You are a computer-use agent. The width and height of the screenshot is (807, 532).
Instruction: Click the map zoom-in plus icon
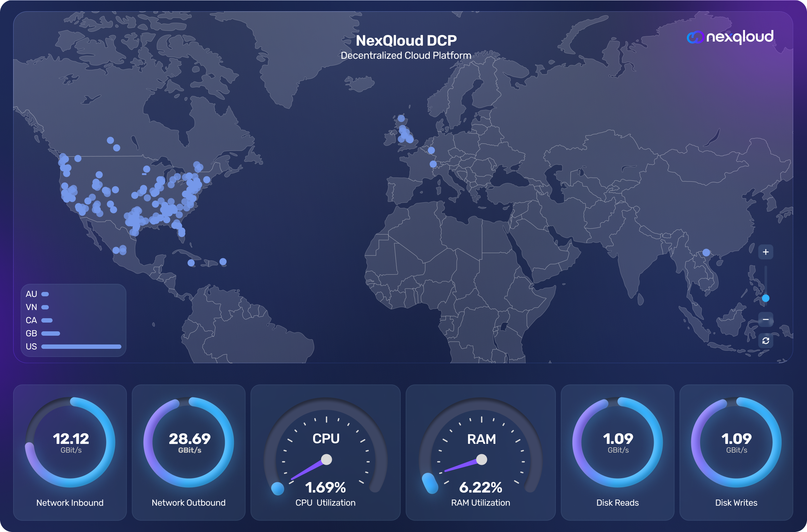[766, 252]
